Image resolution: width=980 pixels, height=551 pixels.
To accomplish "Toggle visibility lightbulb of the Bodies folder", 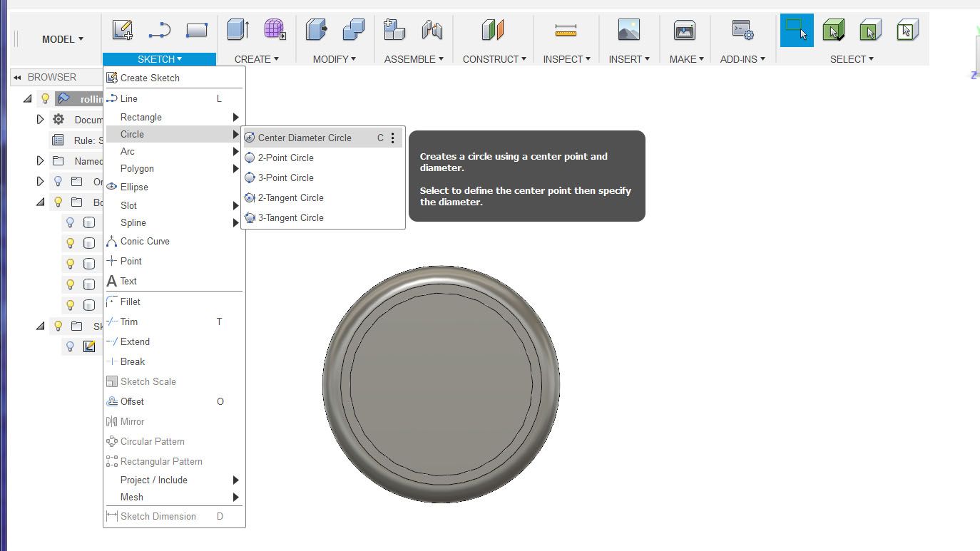I will (58, 202).
